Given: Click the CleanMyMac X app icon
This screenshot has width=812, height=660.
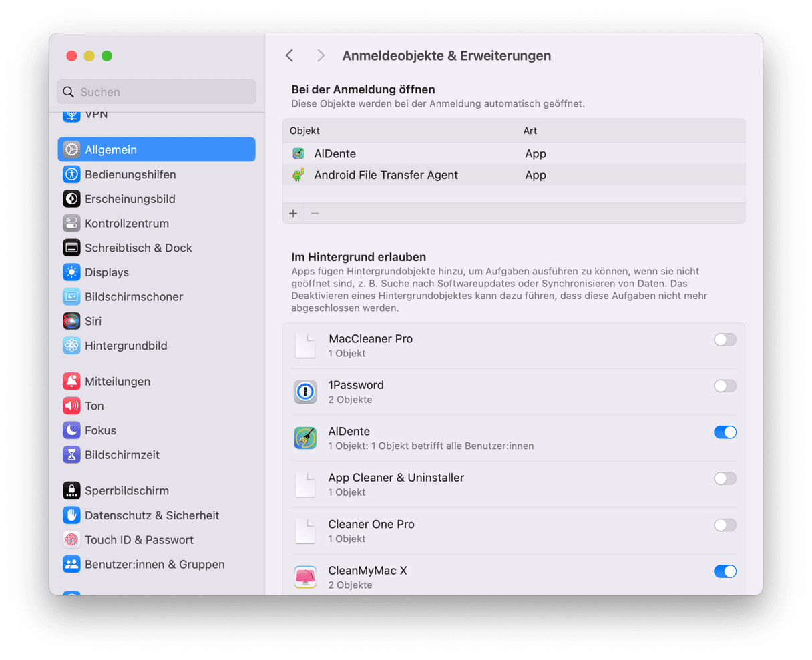Looking at the screenshot, I should [x=305, y=577].
